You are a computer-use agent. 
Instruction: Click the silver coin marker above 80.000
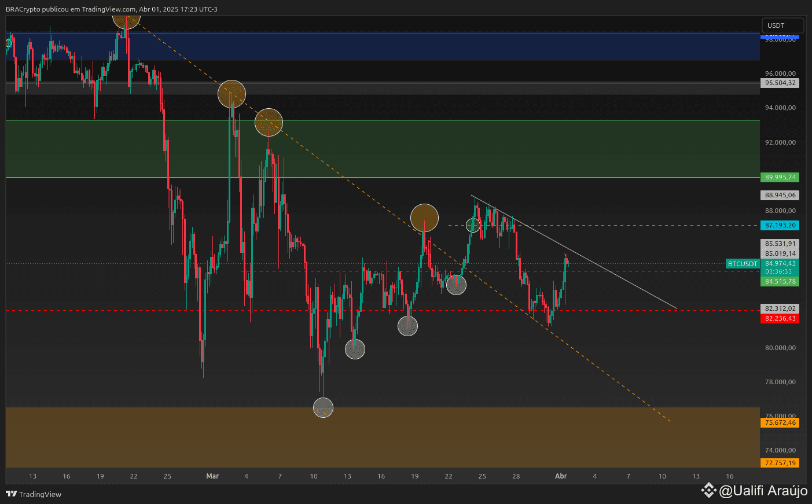point(355,349)
